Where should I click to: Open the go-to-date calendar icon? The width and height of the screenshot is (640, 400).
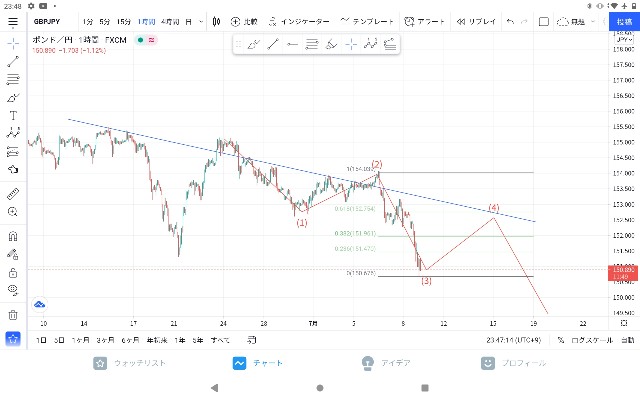point(252,340)
